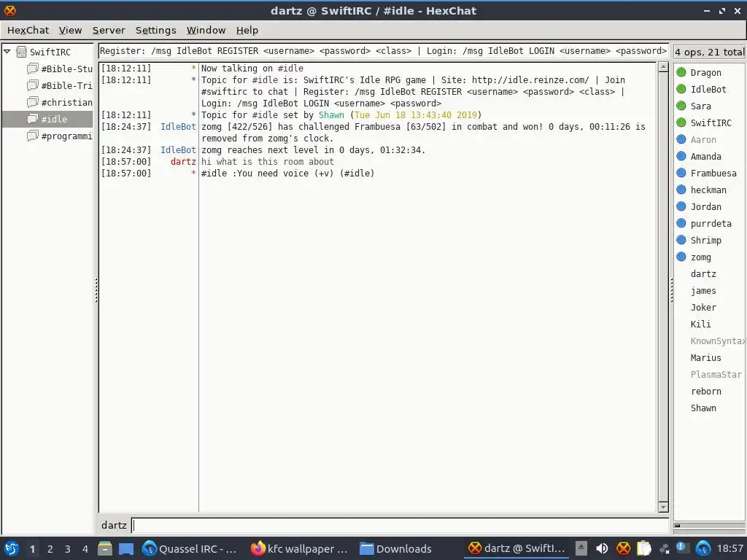The image size is (747, 560).
Task: Select user PlasmaStar in user list
Action: [x=716, y=375]
